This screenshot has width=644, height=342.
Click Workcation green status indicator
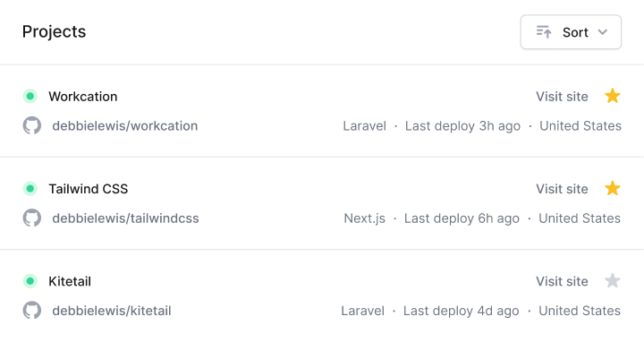click(x=30, y=96)
